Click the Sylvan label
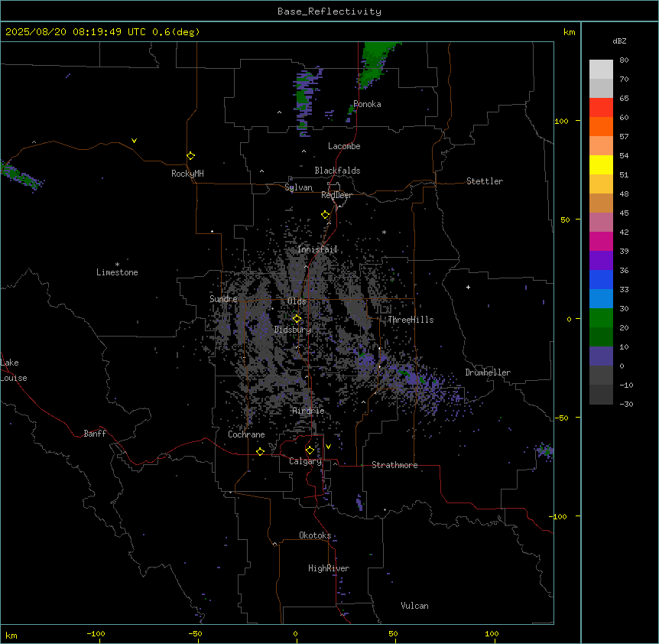Image resolution: width=659 pixels, height=644 pixels. pos(298,187)
